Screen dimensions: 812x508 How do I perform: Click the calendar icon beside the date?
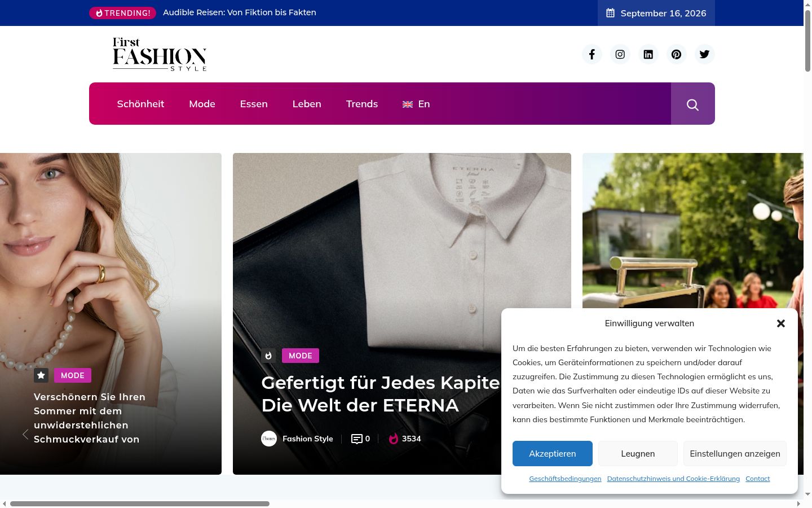click(610, 13)
